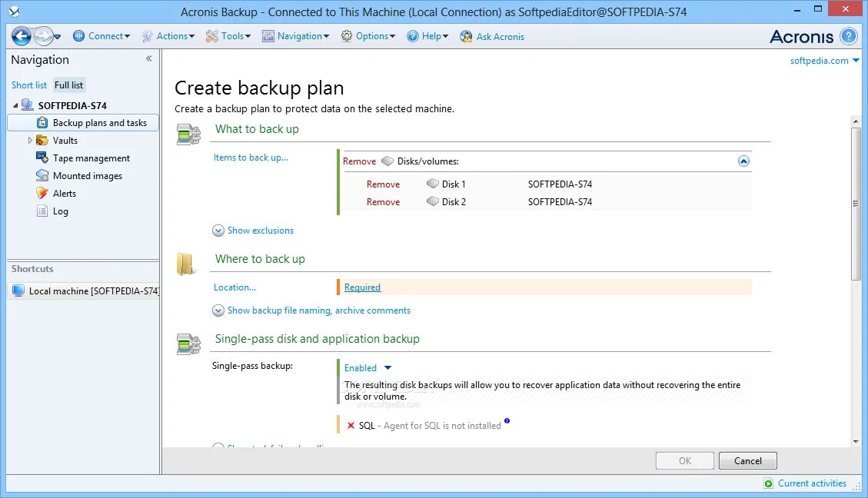The width and height of the screenshot is (868, 498).
Task: Open Log in the navigation tree
Action: pos(60,211)
